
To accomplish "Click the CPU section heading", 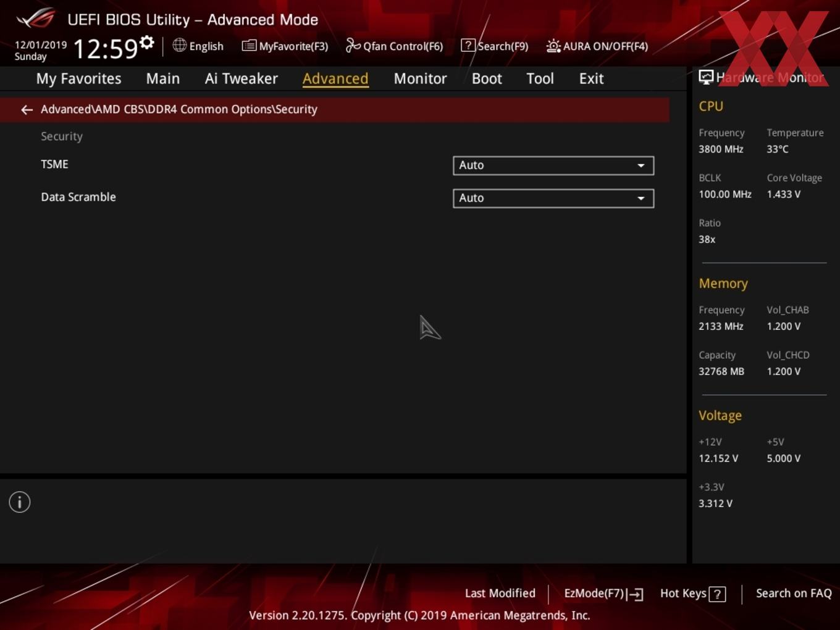I will coord(711,106).
